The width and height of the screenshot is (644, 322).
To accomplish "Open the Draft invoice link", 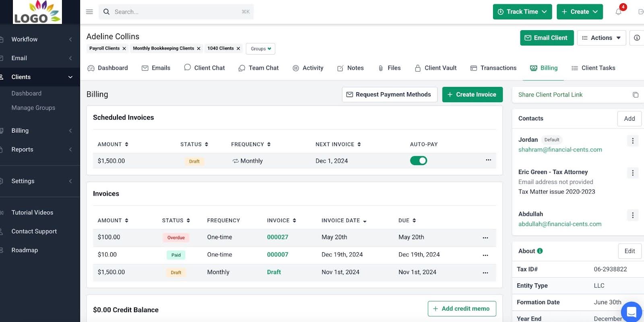I will click(274, 272).
